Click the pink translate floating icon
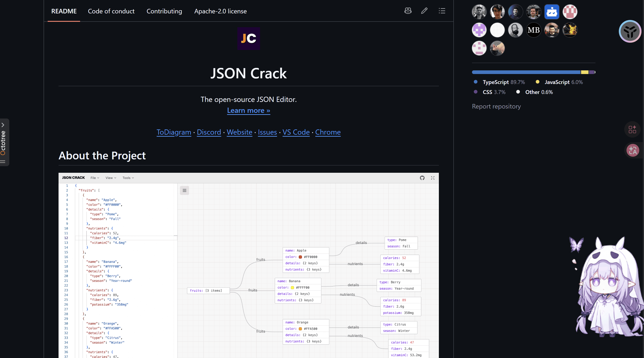644x358 pixels. click(x=633, y=150)
